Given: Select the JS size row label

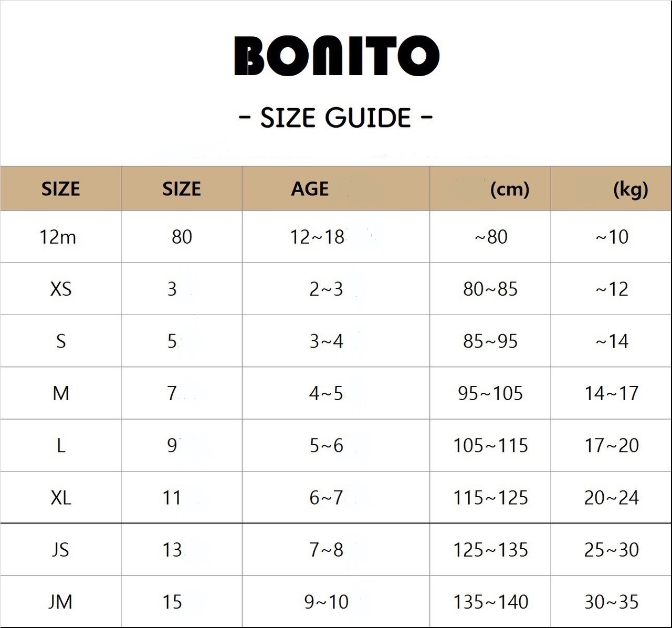Looking at the screenshot, I should 61,550.
